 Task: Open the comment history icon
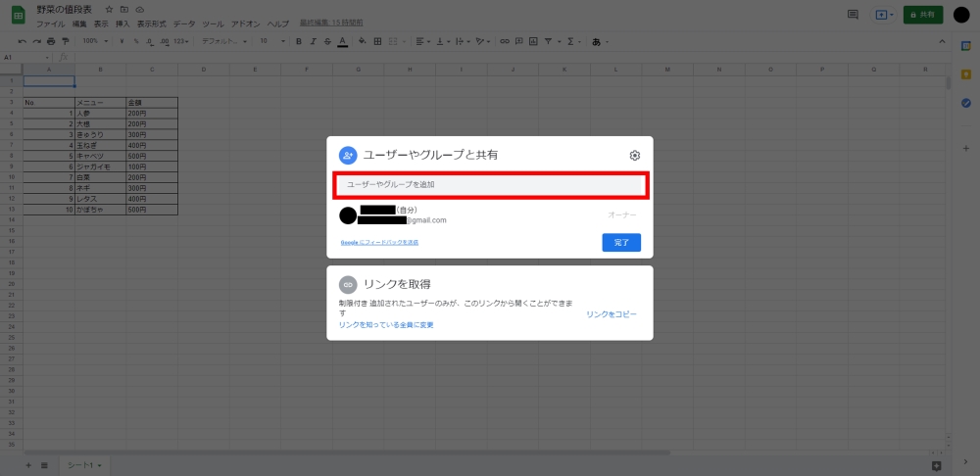tap(852, 15)
